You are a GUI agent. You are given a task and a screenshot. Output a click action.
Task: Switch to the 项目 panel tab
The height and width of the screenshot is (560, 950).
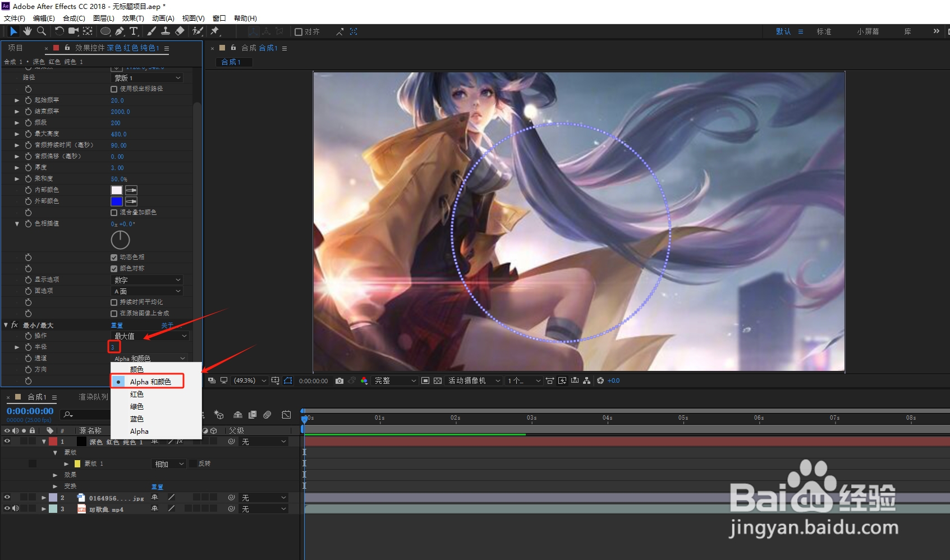pyautogui.click(x=15, y=48)
